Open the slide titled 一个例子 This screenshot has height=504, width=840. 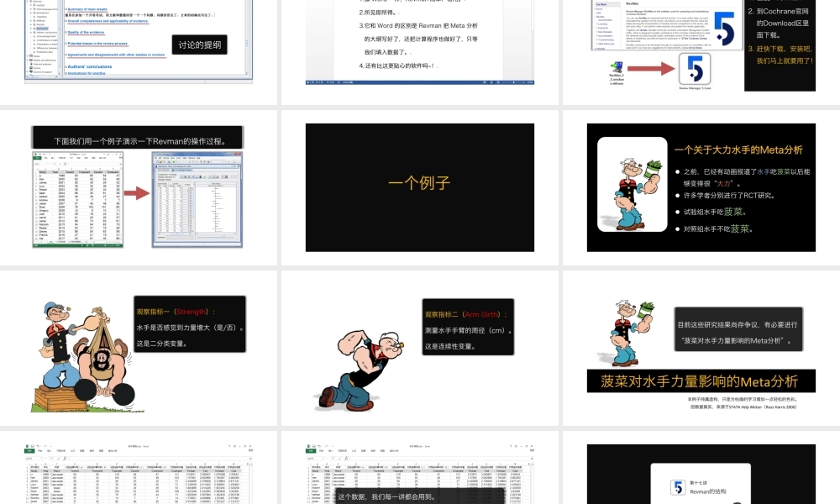[419, 187]
